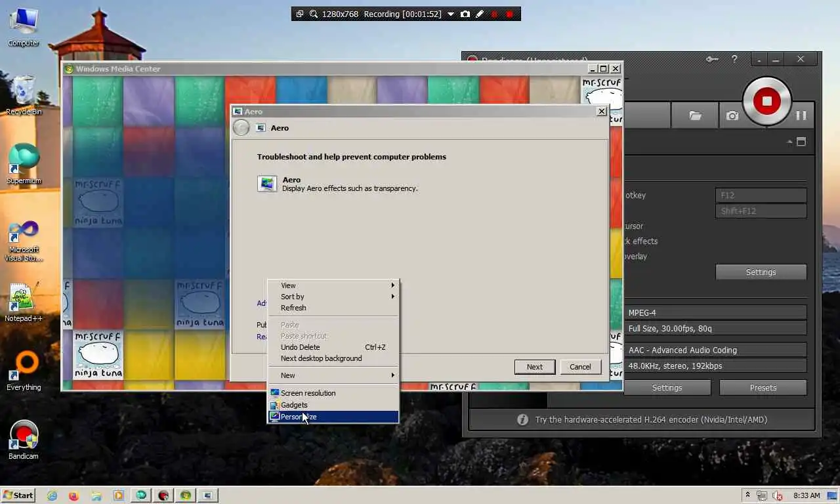Select the Aero troubleshooter entry

337,184
